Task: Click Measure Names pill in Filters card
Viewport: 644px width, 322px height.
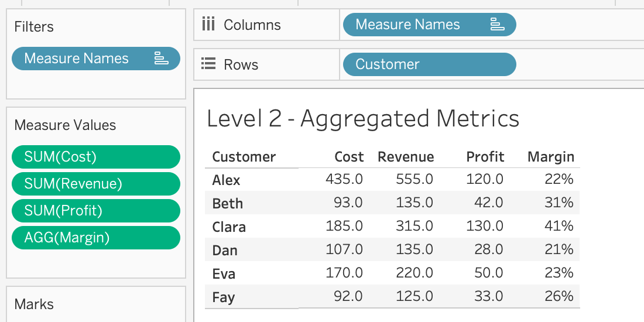Action: pyautogui.click(x=77, y=59)
